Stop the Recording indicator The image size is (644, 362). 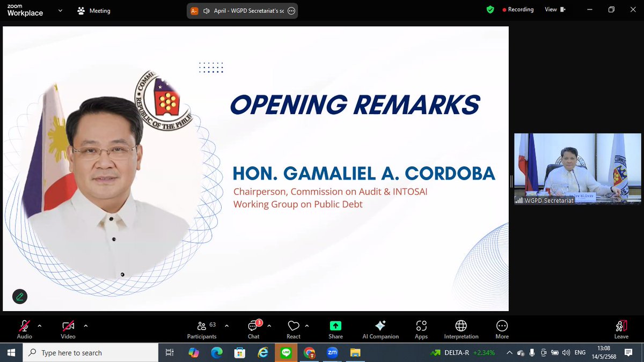tap(518, 9)
